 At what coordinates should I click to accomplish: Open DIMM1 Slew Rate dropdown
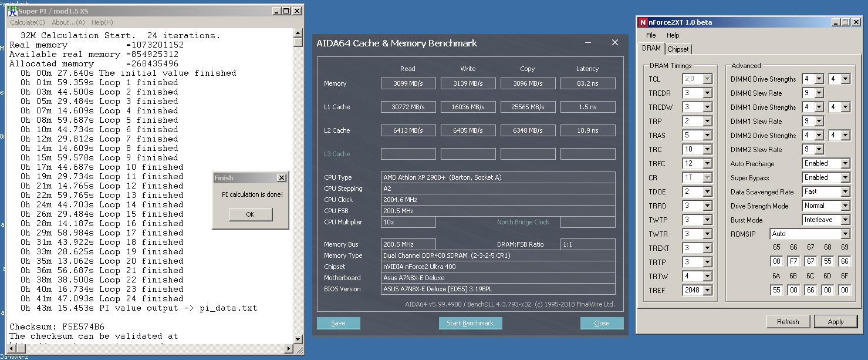pyautogui.click(x=819, y=121)
